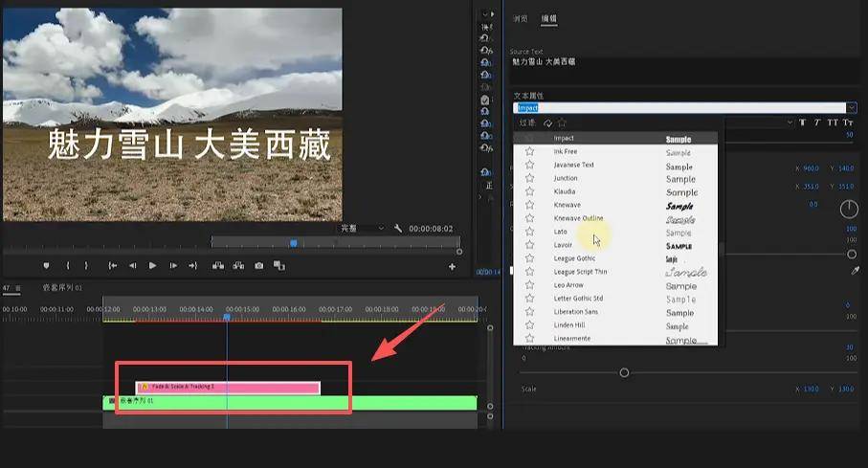This screenshot has height=468, width=868.
Task: Open monitor settings wrench icon
Action: tap(397, 228)
